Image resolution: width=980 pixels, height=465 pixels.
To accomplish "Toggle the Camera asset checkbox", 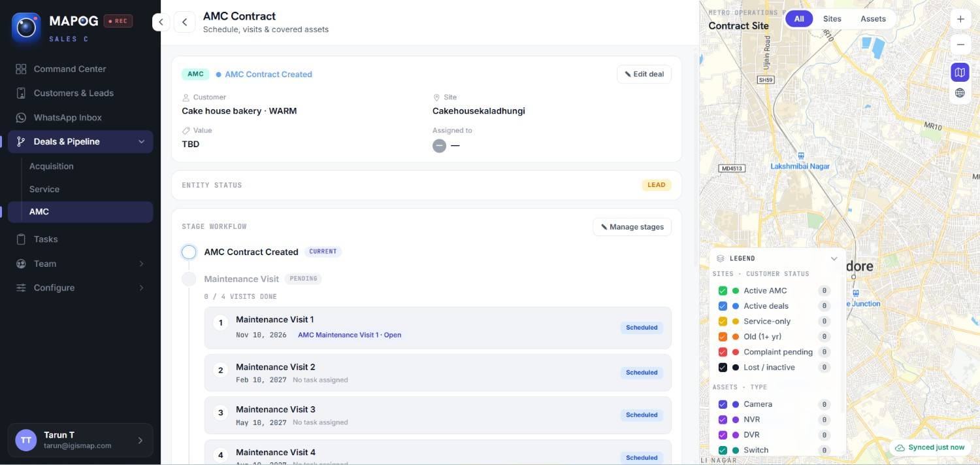I will pyautogui.click(x=723, y=405).
